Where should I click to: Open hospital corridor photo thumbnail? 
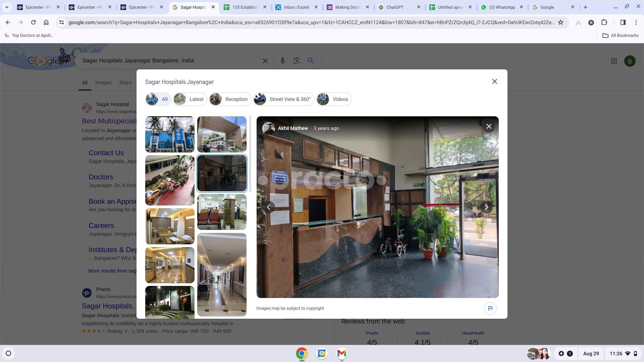pyautogui.click(x=222, y=275)
